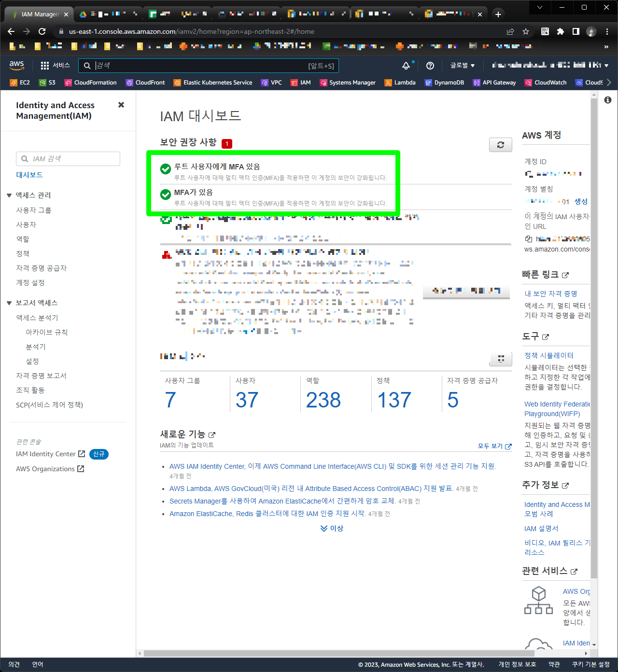
Task: Open 정책 in the sidebar
Action: click(x=23, y=253)
